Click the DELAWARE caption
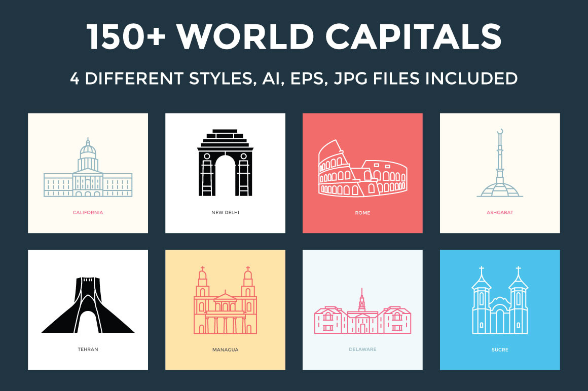This screenshot has width=588, height=391. (x=362, y=349)
